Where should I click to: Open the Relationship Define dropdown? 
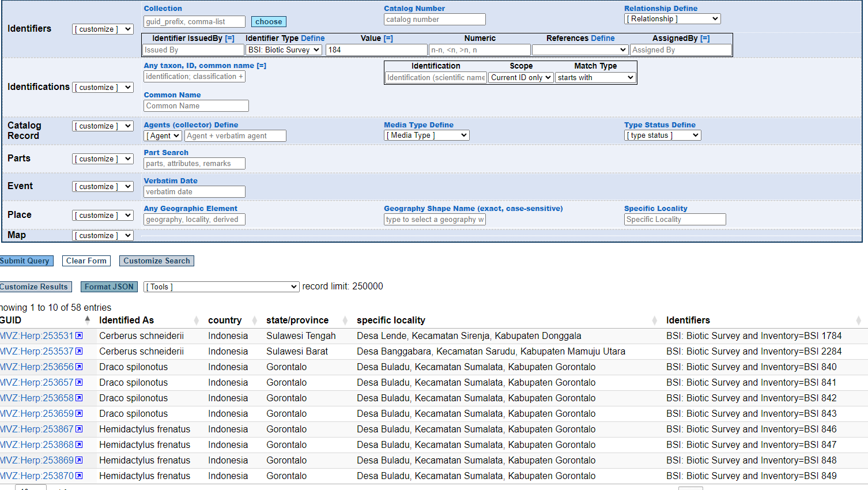click(672, 18)
